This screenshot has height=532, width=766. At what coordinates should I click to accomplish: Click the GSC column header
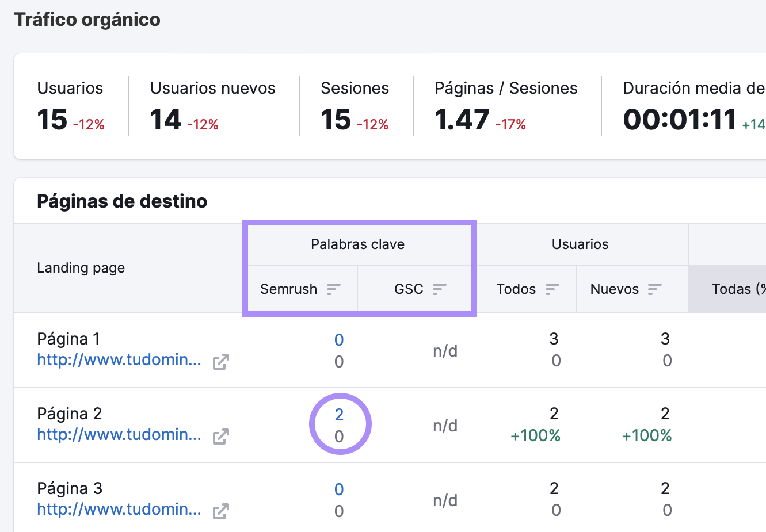(409, 289)
